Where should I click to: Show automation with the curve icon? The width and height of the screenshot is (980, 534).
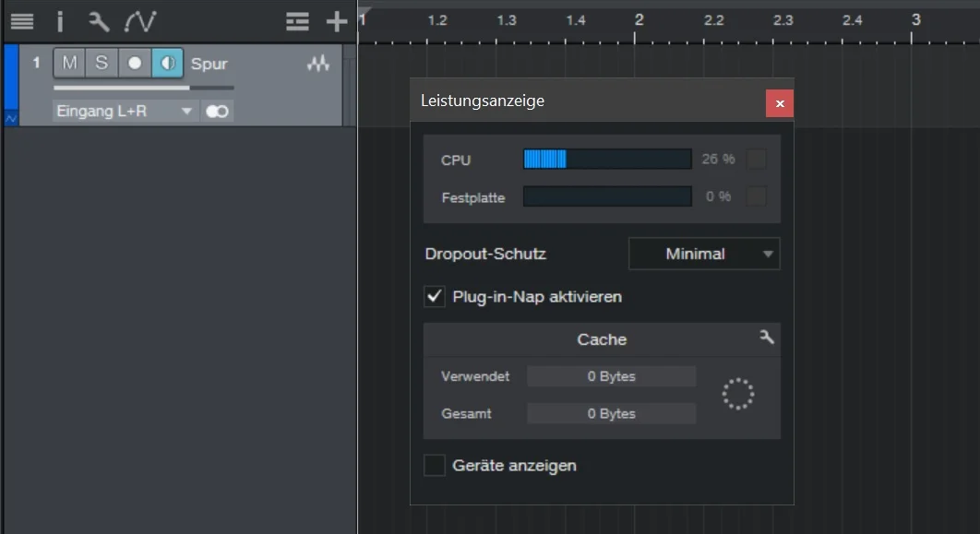click(x=140, y=22)
